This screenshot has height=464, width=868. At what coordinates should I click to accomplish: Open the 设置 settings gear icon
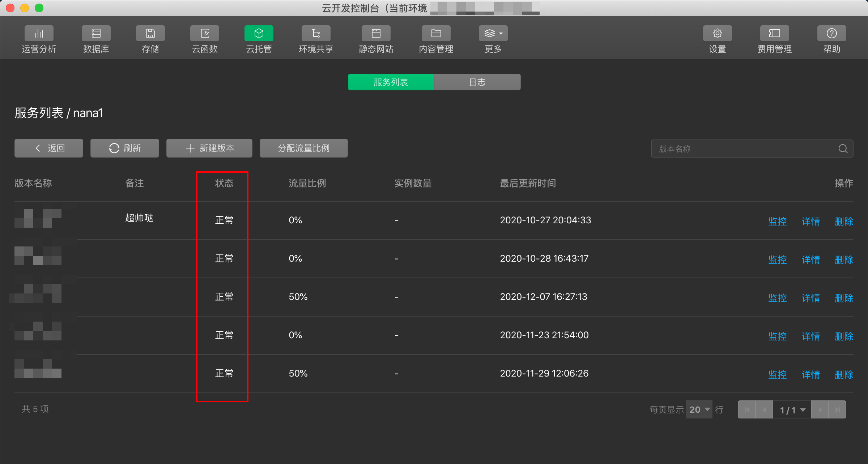click(x=717, y=34)
